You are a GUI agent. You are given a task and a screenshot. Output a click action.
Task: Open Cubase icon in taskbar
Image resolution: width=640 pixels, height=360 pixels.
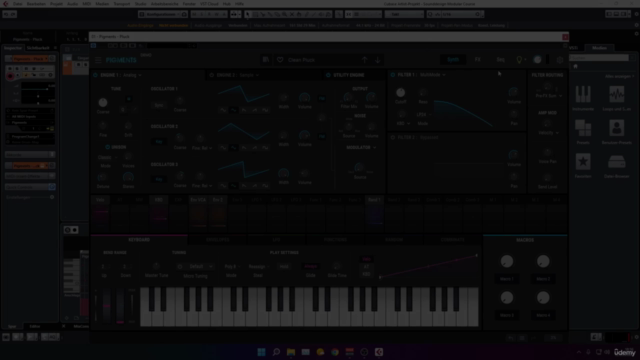(x=379, y=352)
